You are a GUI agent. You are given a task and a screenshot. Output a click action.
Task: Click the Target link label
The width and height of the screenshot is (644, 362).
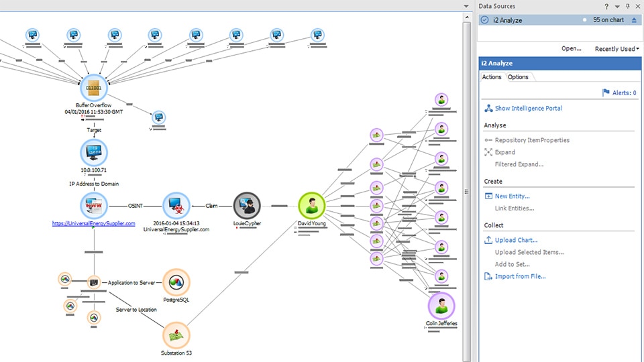coord(94,130)
